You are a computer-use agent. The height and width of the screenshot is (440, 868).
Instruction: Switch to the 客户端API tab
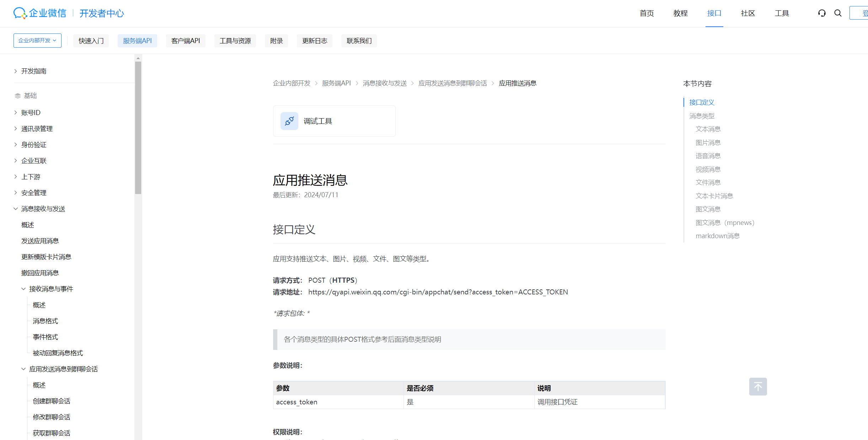click(185, 41)
